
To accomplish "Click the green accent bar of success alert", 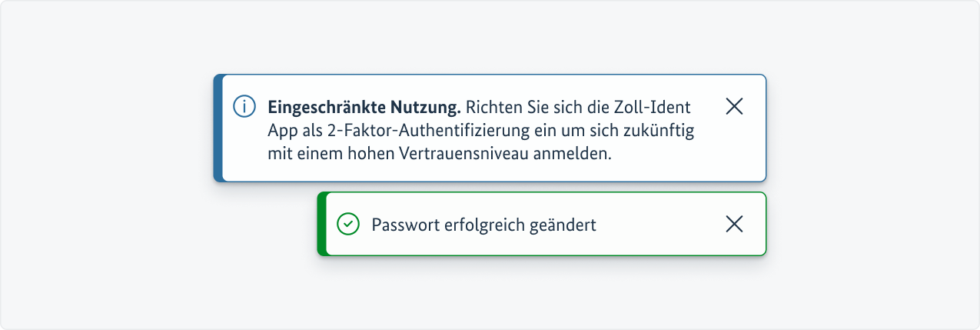I will pyautogui.click(x=322, y=224).
